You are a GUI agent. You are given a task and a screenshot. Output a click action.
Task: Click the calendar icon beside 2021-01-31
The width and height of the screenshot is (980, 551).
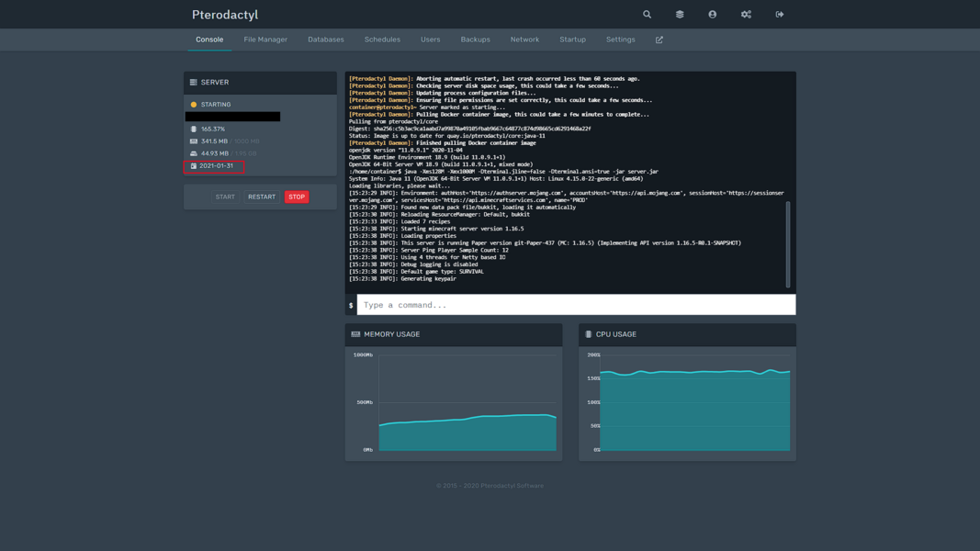(x=193, y=166)
